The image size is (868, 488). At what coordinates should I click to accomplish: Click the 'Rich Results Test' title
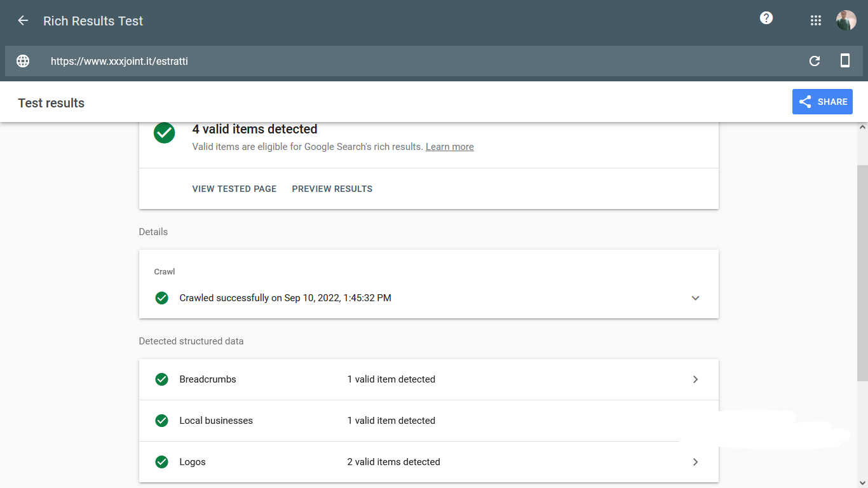(93, 21)
